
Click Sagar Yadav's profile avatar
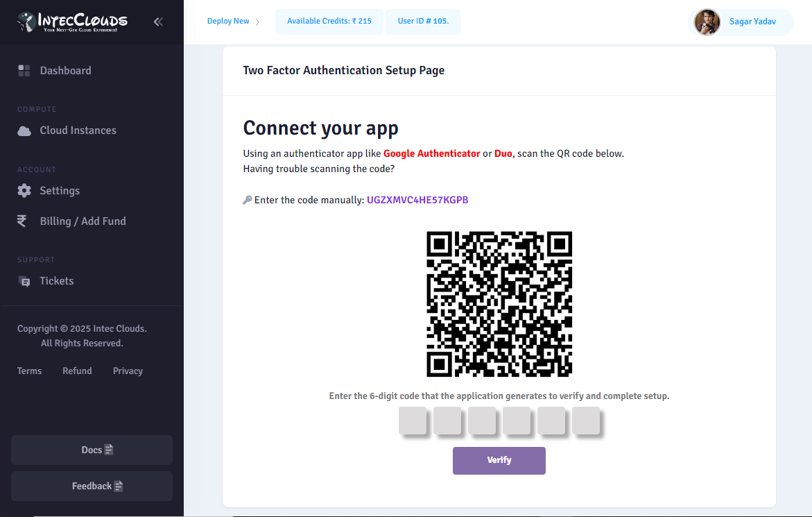click(x=707, y=22)
